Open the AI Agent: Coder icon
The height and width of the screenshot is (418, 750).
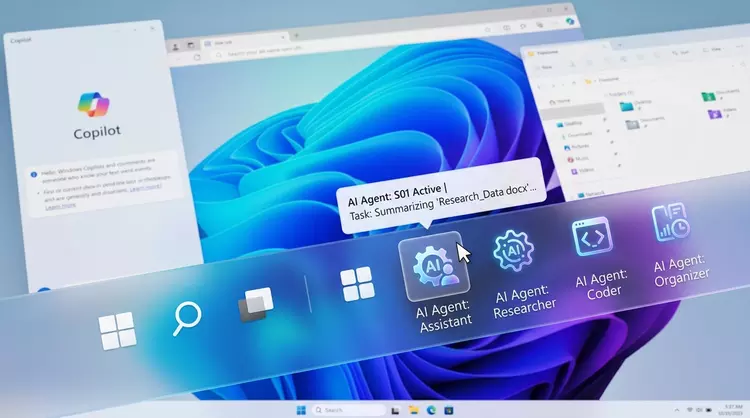point(592,236)
